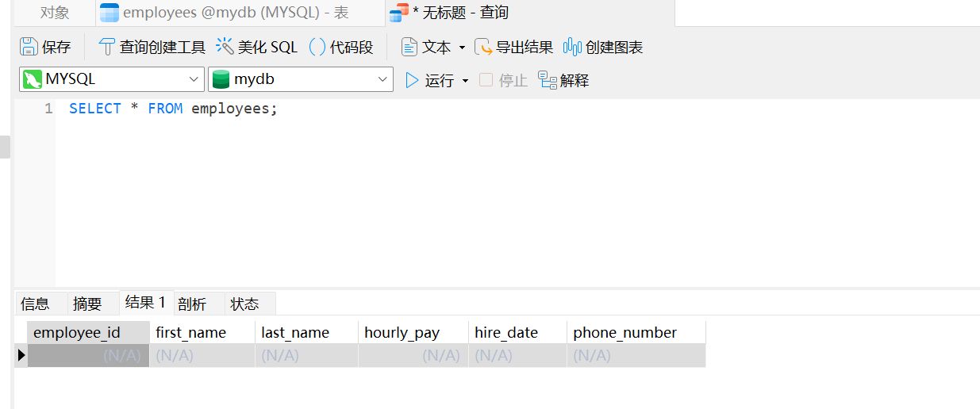The width and height of the screenshot is (980, 409).
Task: Click into the SQL editor line
Action: (x=476, y=109)
